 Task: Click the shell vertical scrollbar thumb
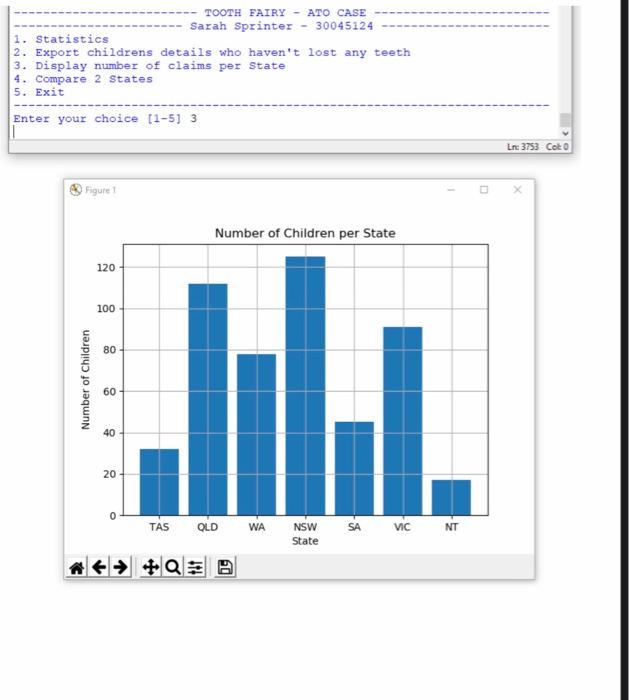(565, 120)
